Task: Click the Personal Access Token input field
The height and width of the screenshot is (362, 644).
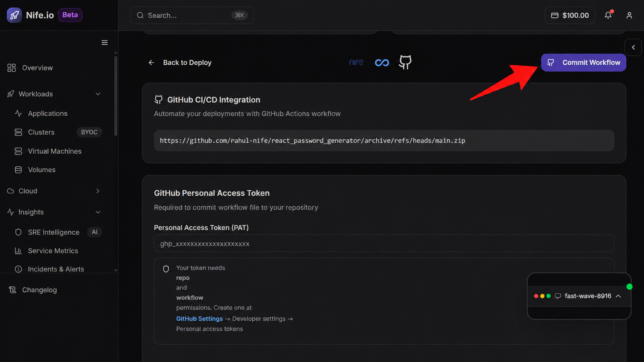Action: click(384, 243)
